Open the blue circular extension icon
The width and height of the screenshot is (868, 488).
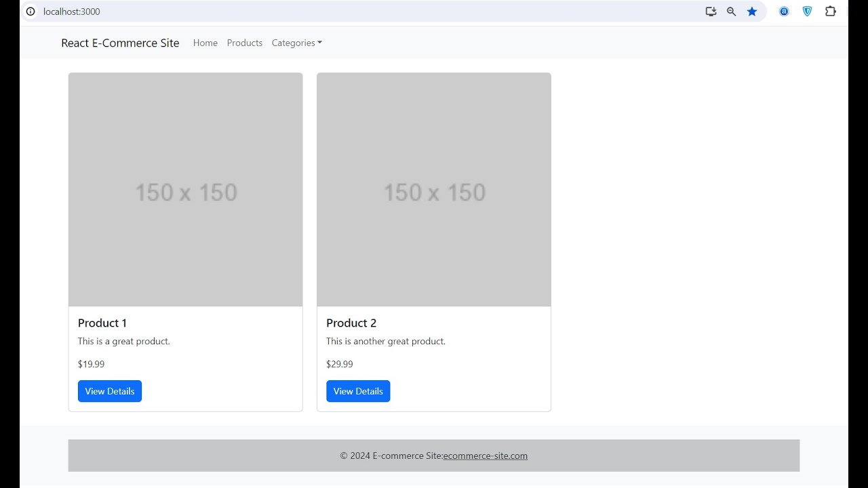point(784,12)
